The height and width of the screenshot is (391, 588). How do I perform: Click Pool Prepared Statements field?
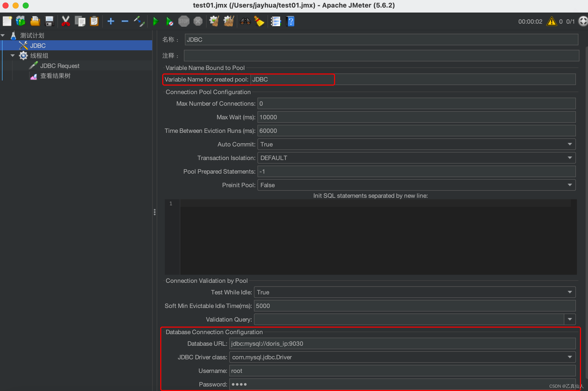[x=416, y=171]
